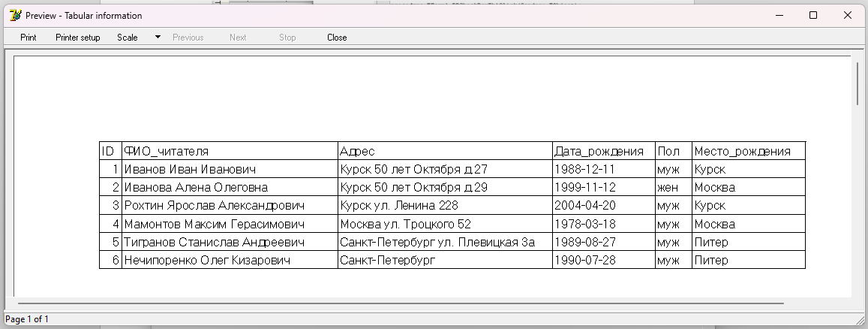868x329 pixels.
Task: Click the cell Тигранов Станислав Андреевич
Action: pos(230,242)
